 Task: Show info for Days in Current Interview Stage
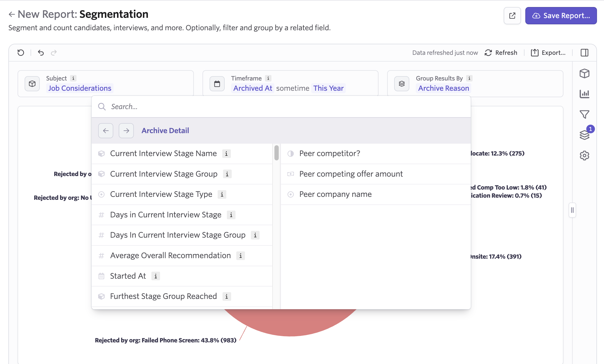[x=231, y=215]
